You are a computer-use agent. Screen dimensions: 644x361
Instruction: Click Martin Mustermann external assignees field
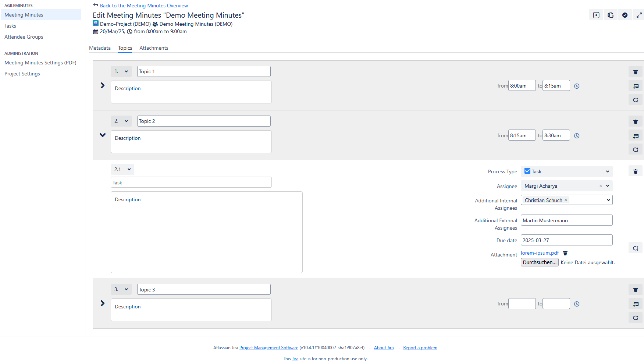click(567, 220)
